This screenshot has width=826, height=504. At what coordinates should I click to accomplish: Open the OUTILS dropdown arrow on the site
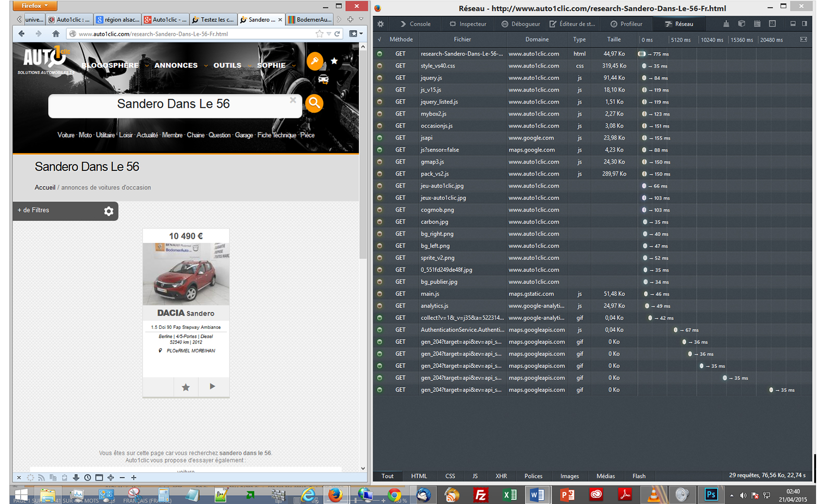[250, 66]
